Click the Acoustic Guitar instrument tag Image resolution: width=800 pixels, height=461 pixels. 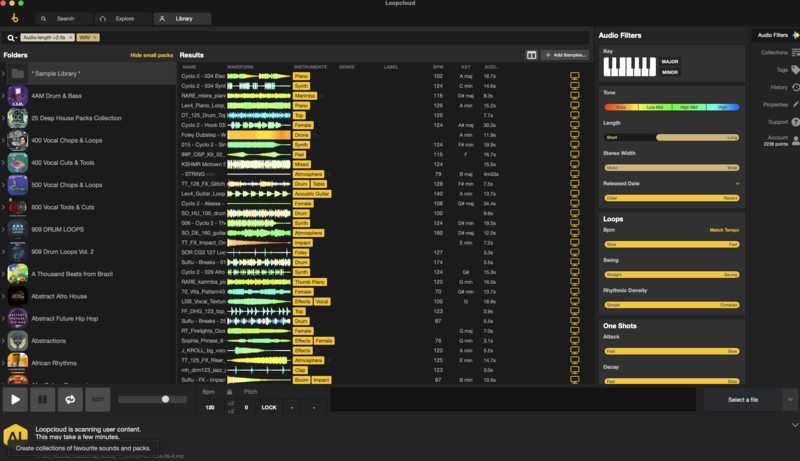point(312,194)
